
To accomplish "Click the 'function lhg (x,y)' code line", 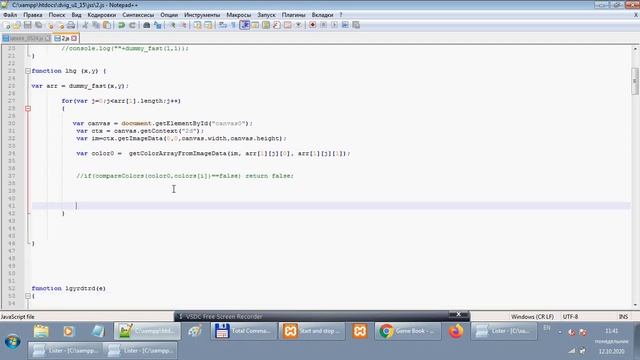I will click(69, 71).
